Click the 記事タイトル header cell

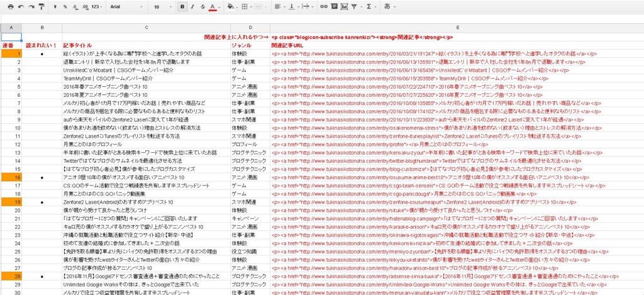146,45
